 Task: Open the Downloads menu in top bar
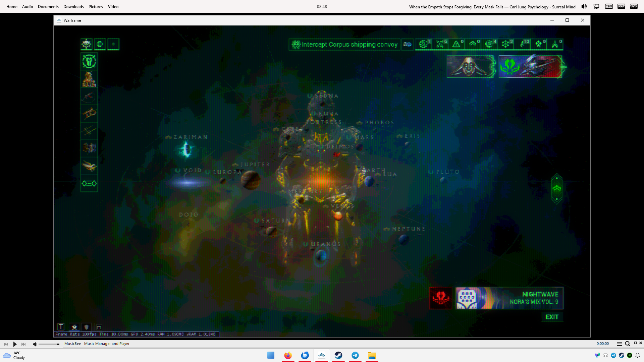pos(73,6)
